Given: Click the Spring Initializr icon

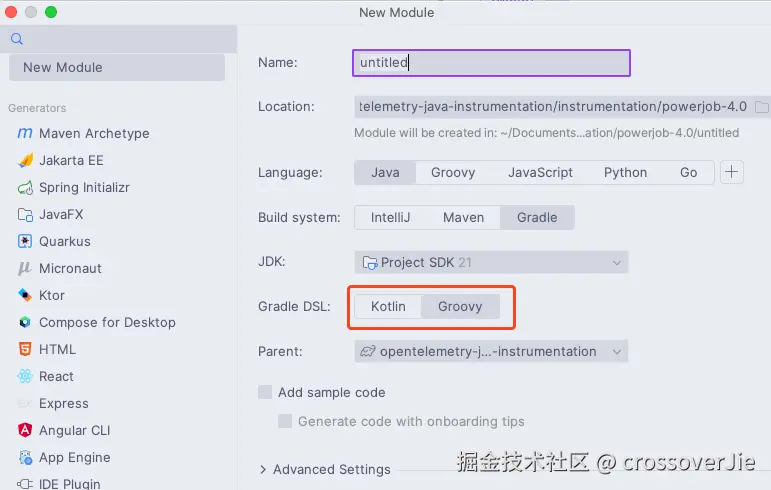Looking at the screenshot, I should 25,187.
